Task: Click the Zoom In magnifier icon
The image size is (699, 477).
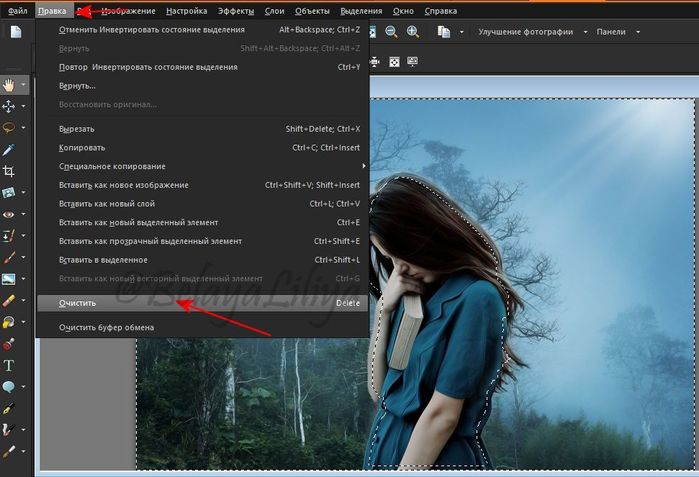Action: click(413, 32)
